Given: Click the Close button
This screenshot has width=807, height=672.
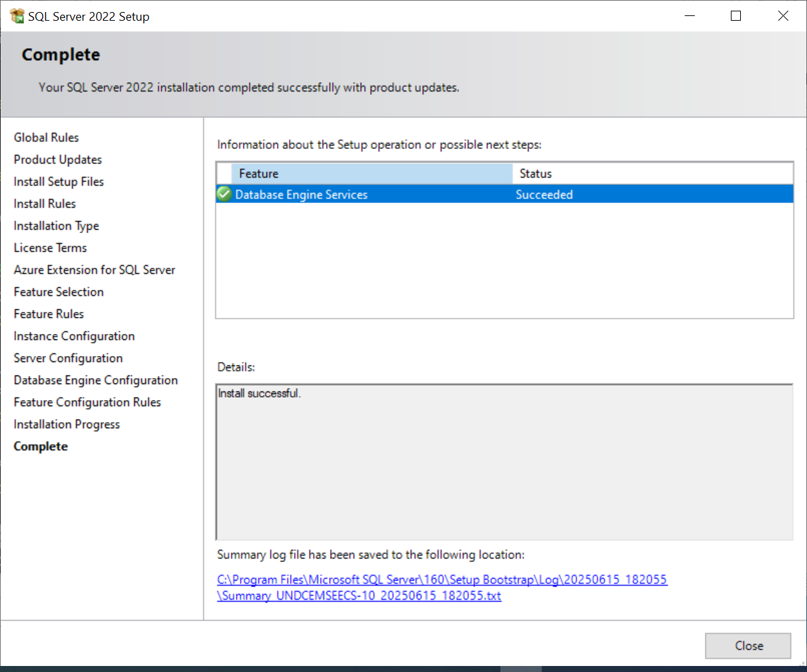Looking at the screenshot, I should coord(748,646).
